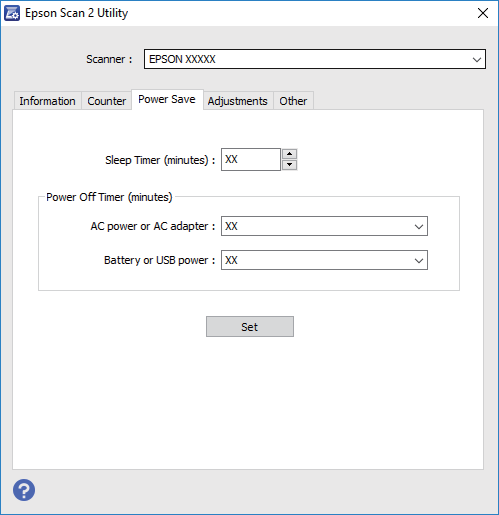Image resolution: width=499 pixels, height=515 pixels.
Task: Switch to the Information tab
Action: pyautogui.click(x=47, y=101)
